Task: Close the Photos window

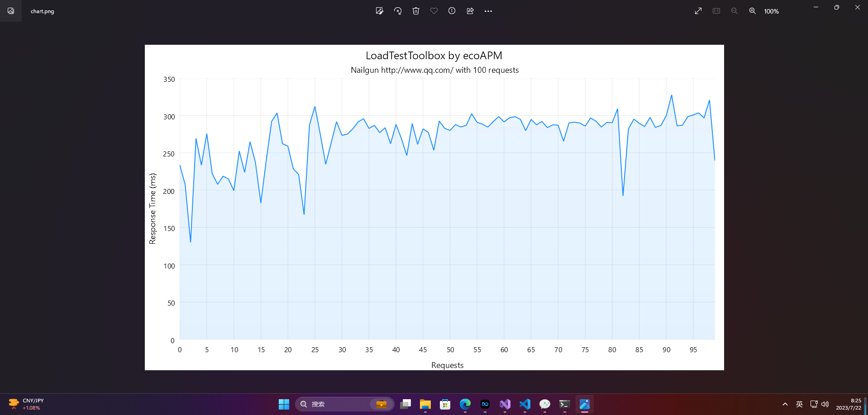Action: click(858, 7)
